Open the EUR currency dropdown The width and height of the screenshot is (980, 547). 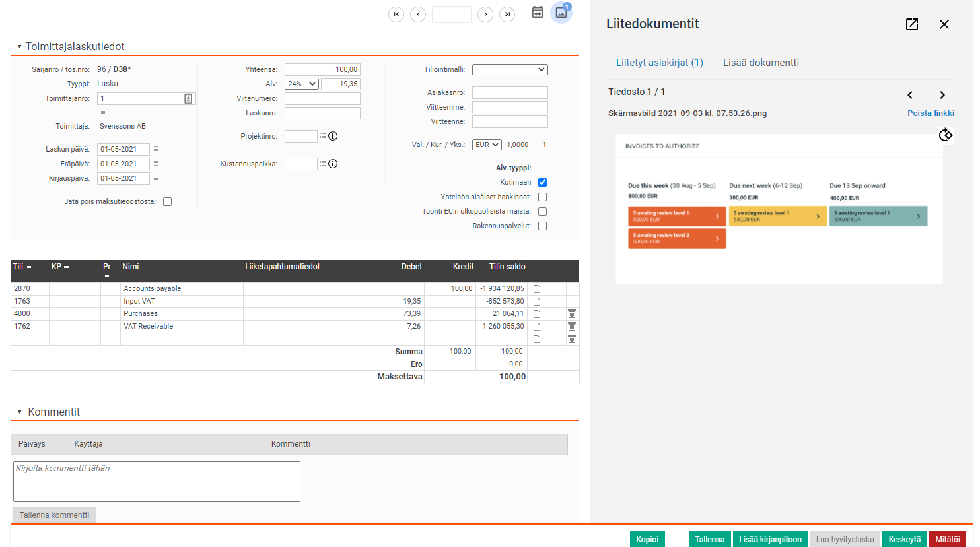pos(487,145)
